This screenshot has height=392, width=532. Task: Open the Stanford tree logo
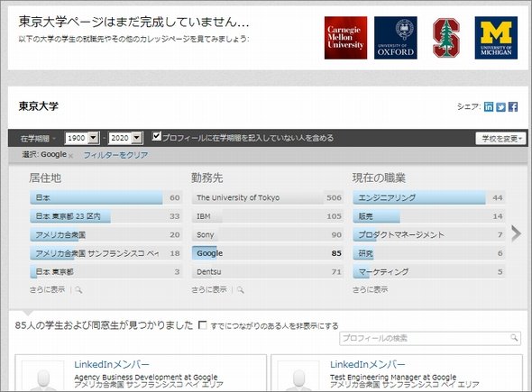pyautogui.click(x=445, y=38)
